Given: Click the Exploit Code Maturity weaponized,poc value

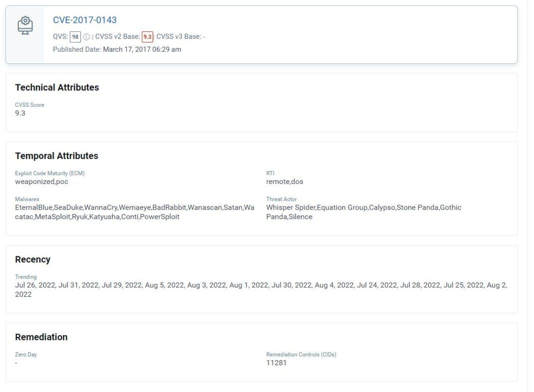Looking at the screenshot, I should click(x=41, y=182).
